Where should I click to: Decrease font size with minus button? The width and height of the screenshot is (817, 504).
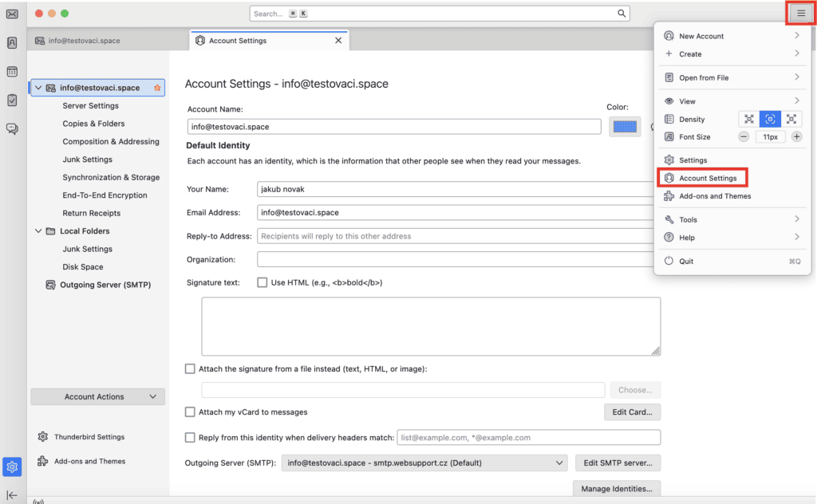click(744, 137)
